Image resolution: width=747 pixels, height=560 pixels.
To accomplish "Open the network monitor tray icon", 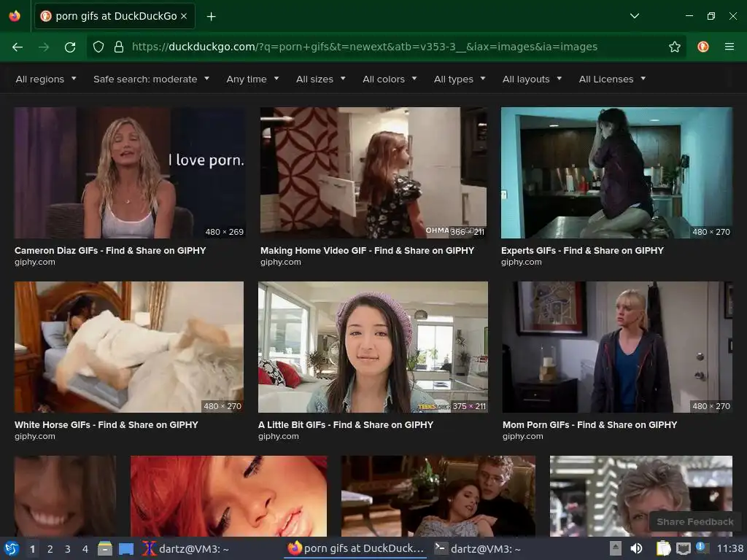I will coord(683,548).
